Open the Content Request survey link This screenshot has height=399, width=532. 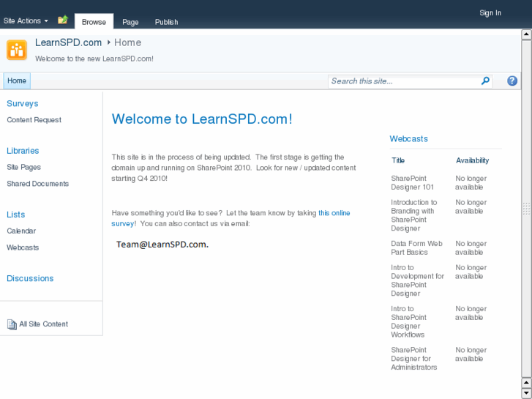34,120
